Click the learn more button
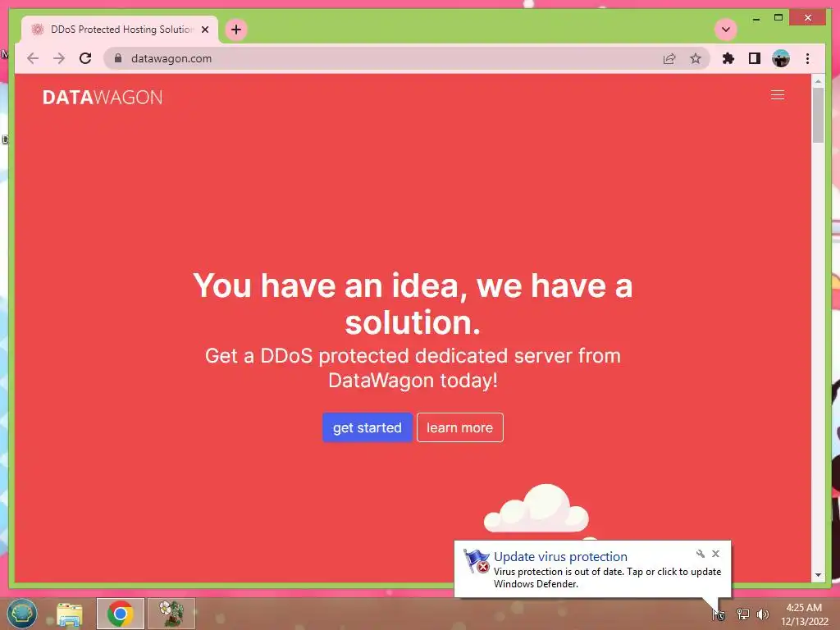The width and height of the screenshot is (840, 630). pyautogui.click(x=459, y=427)
